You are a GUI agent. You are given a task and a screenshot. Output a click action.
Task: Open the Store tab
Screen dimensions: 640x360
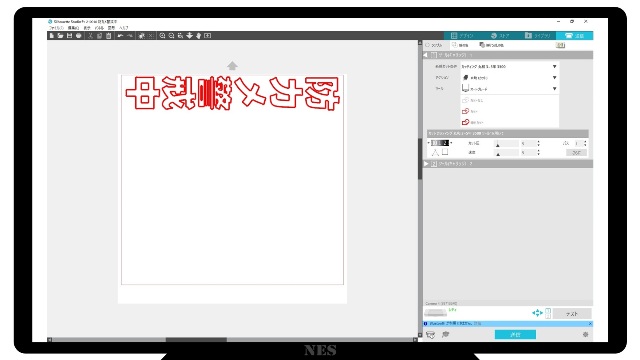tap(500, 36)
